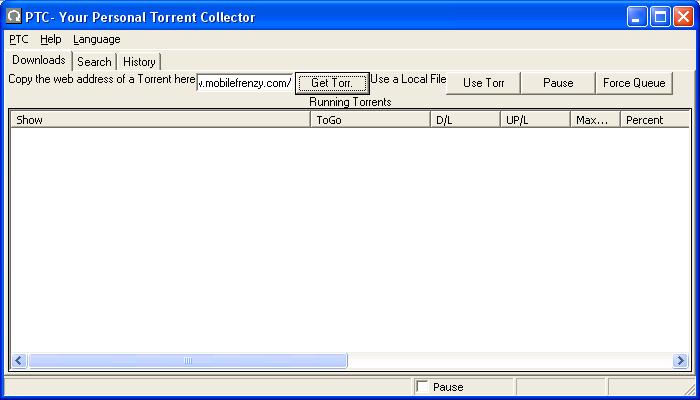The image size is (700, 400).
Task: Click the 'Use a Local File' label
Action: (408, 79)
